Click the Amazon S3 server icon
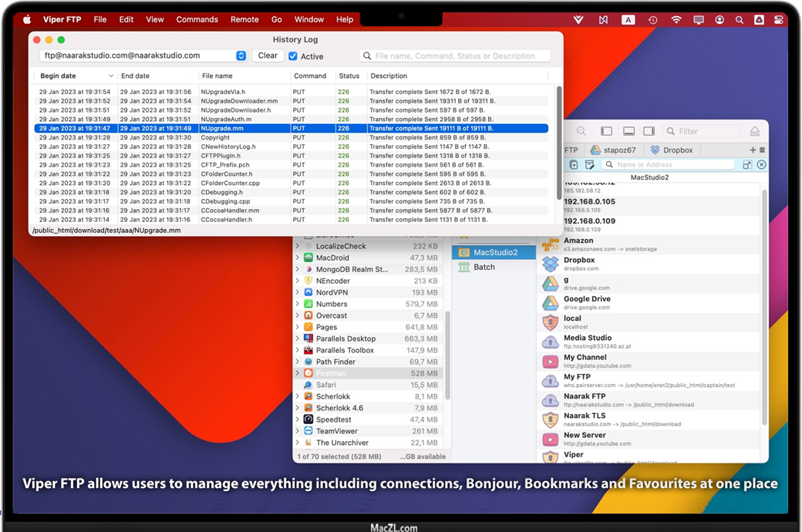Image resolution: width=802 pixels, height=532 pixels. pos(550,244)
